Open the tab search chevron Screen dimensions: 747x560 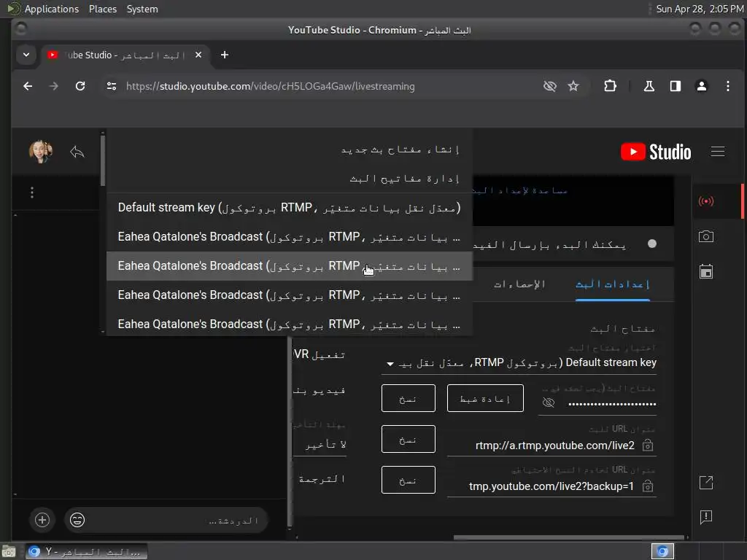(x=26, y=55)
